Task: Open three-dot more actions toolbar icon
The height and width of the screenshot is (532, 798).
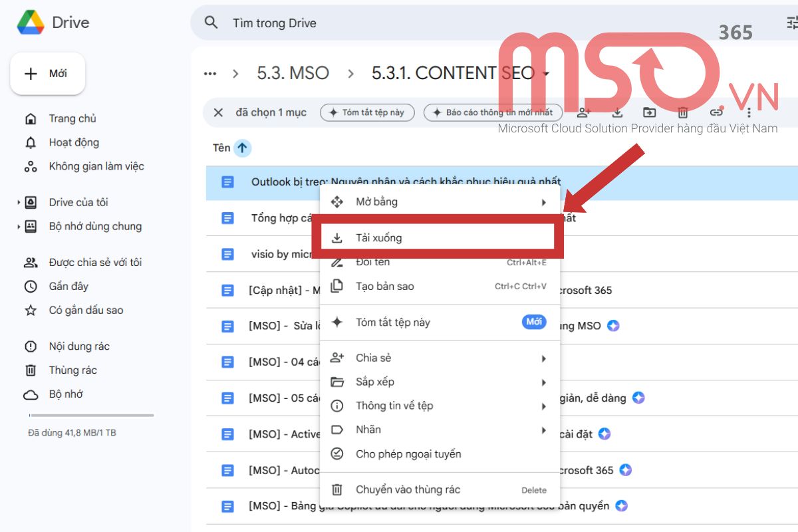Action: coord(749,112)
